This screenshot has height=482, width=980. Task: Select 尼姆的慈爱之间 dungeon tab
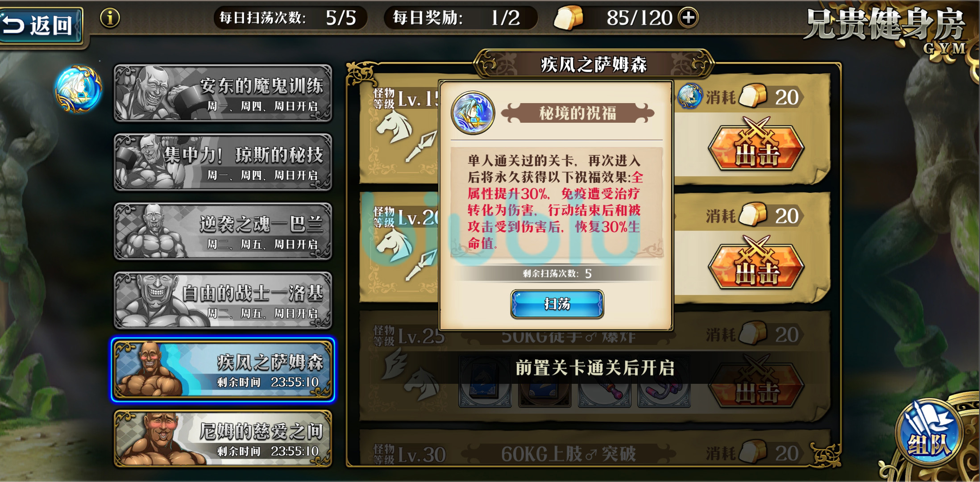223,439
